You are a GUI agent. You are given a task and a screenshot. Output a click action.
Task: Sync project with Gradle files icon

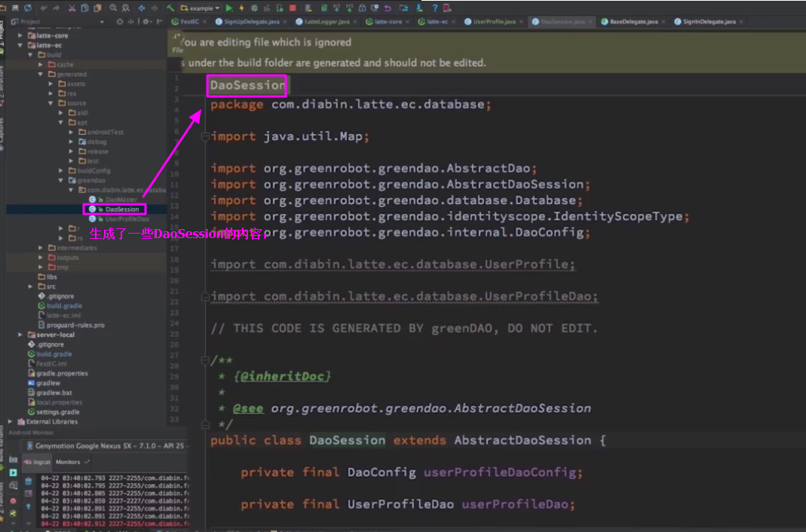324,8
